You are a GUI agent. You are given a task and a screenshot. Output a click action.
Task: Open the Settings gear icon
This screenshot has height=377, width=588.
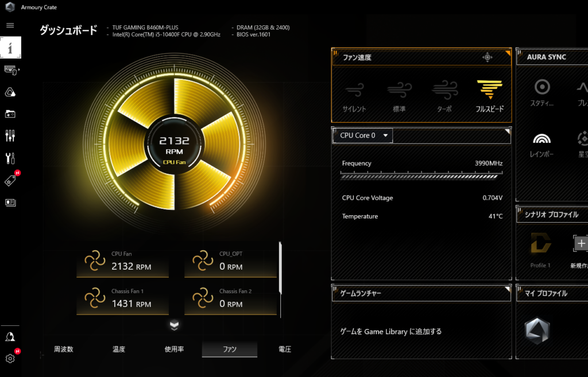tap(10, 358)
